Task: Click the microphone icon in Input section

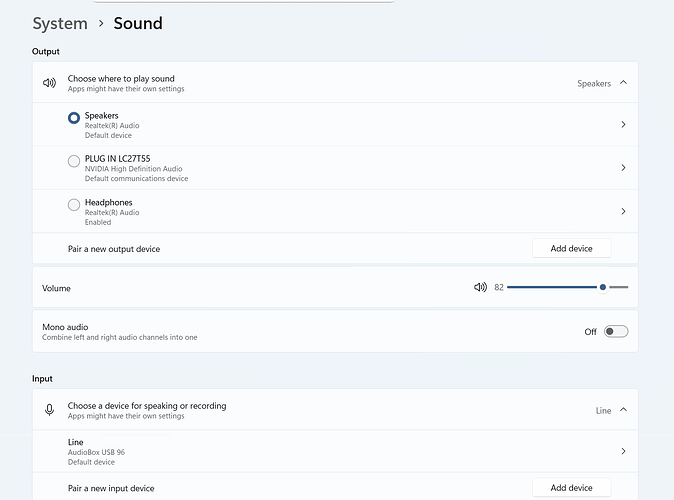Action: (x=49, y=410)
